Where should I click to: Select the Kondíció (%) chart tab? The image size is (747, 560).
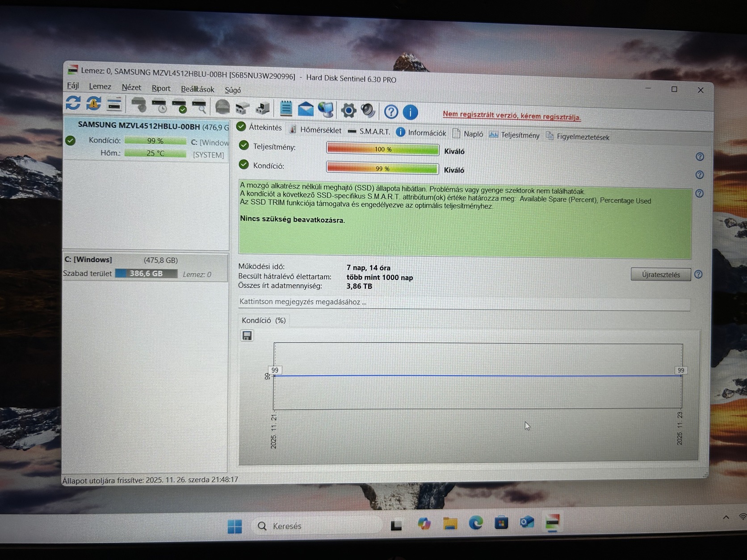pos(264,320)
